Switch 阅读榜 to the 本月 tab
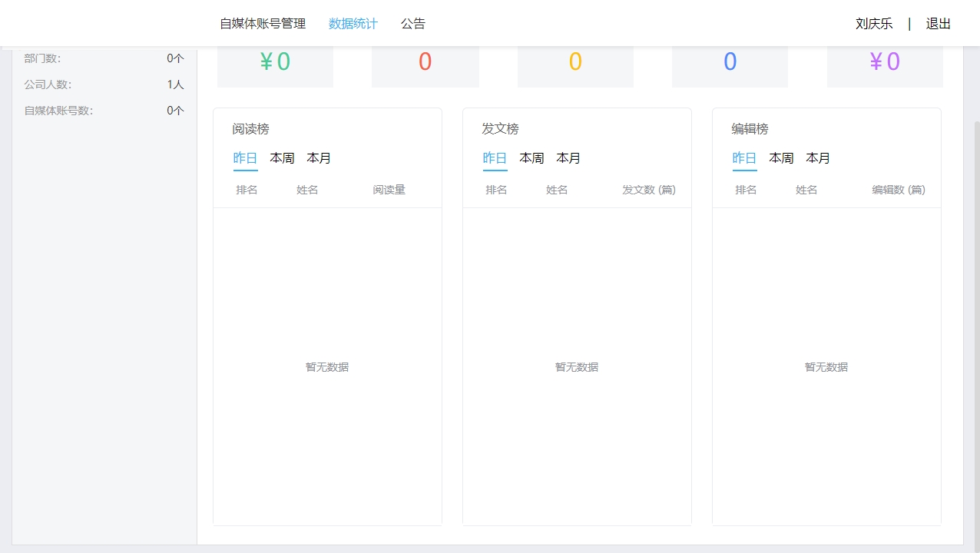This screenshot has height=553, width=980. click(319, 158)
